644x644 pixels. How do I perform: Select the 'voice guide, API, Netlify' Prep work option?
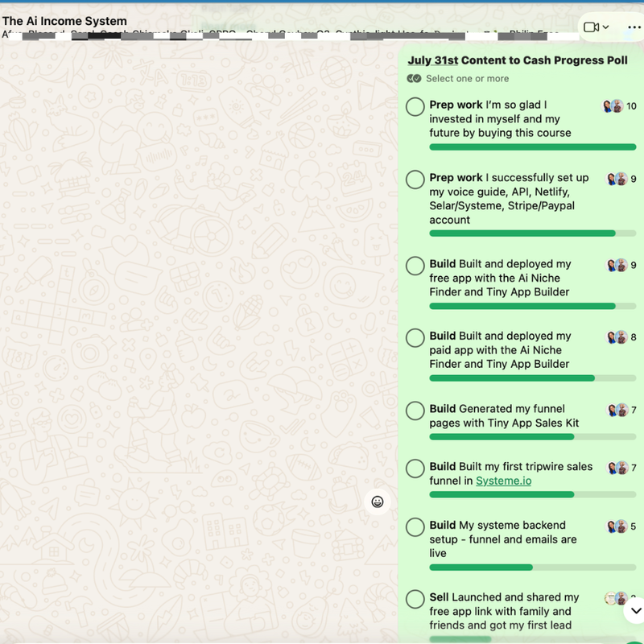[x=415, y=180]
